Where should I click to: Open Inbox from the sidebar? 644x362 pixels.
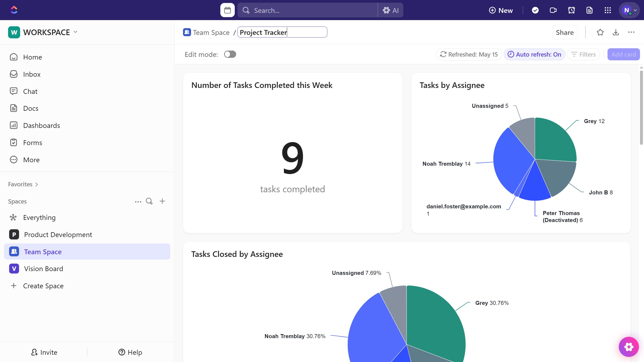[x=32, y=74]
